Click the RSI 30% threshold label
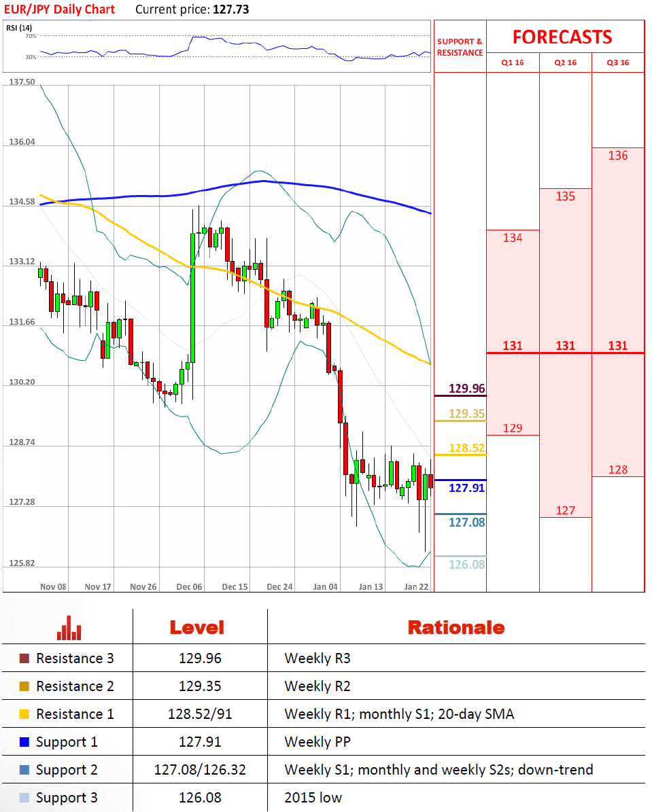The width and height of the screenshot is (652, 812). (x=31, y=57)
